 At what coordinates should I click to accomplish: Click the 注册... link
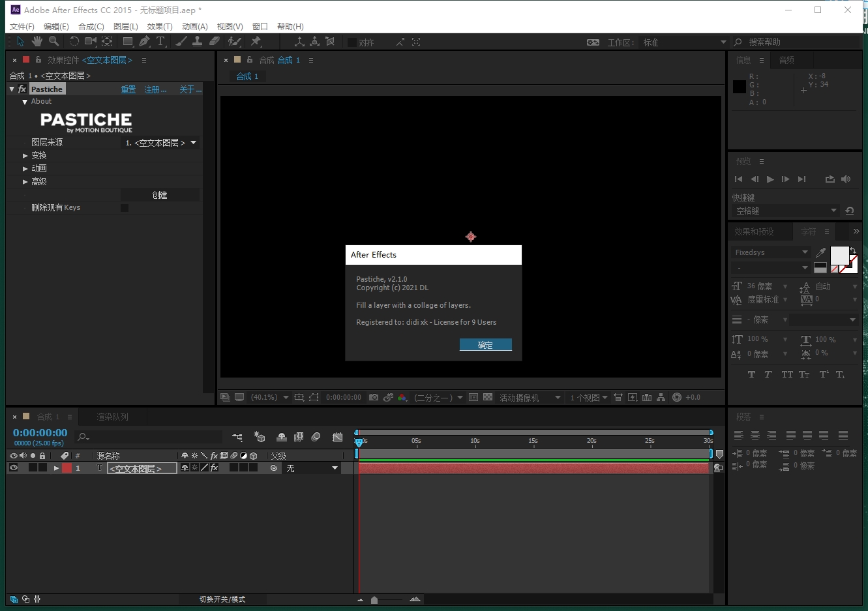click(155, 89)
